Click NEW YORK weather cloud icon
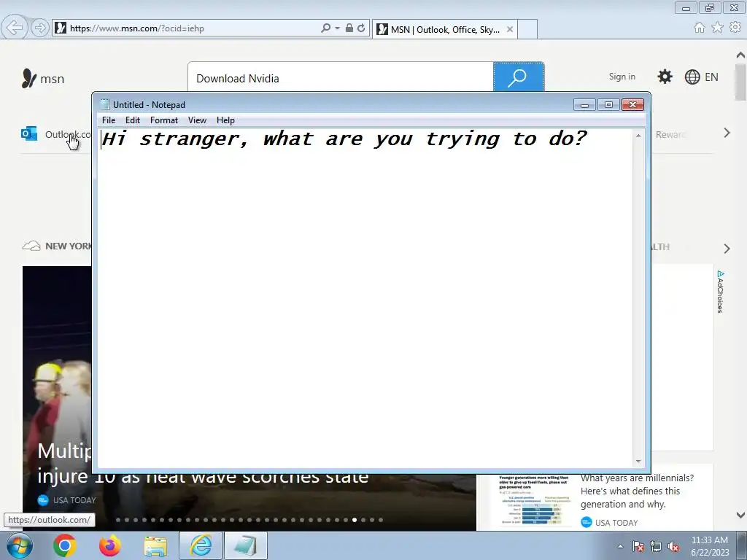The height and width of the screenshot is (560, 747). tap(31, 246)
